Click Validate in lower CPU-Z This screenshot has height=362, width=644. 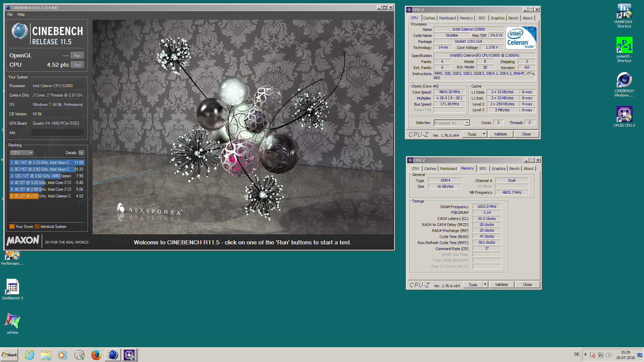point(501,285)
